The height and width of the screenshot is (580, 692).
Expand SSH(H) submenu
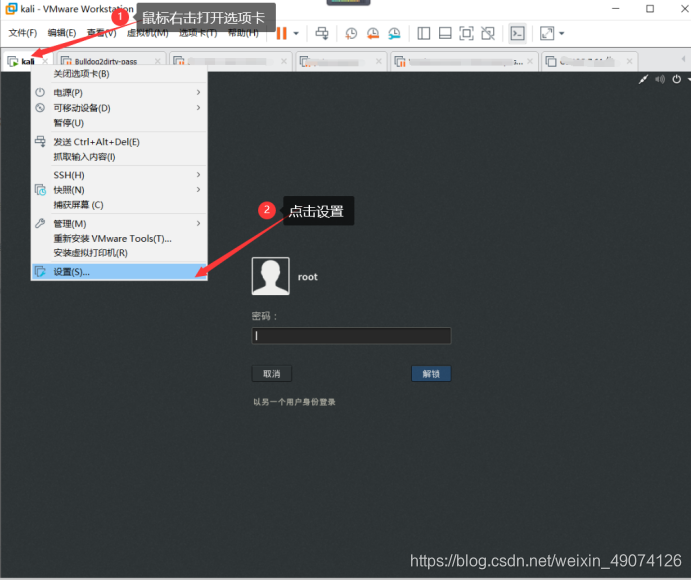click(x=119, y=175)
